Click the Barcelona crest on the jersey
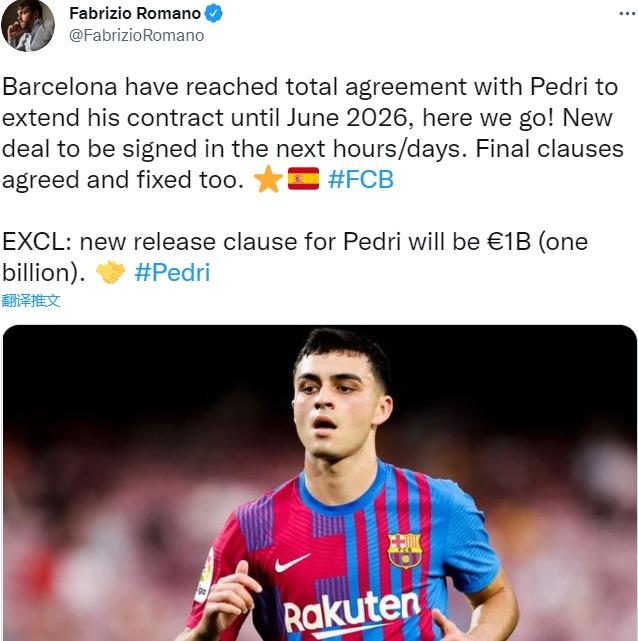 pyautogui.click(x=405, y=550)
